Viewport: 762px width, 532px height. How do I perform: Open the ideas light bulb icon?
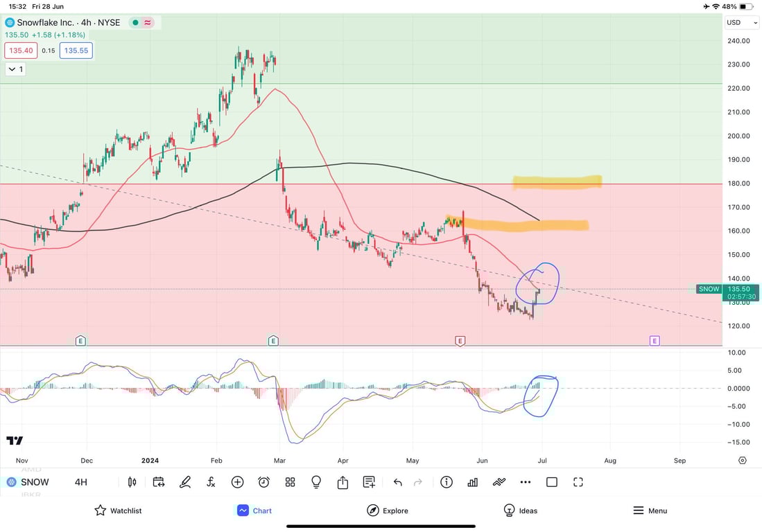(x=316, y=482)
